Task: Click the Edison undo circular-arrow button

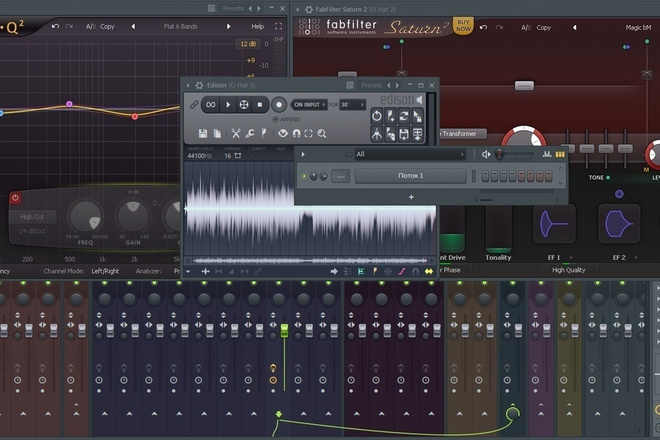Action: (376, 115)
